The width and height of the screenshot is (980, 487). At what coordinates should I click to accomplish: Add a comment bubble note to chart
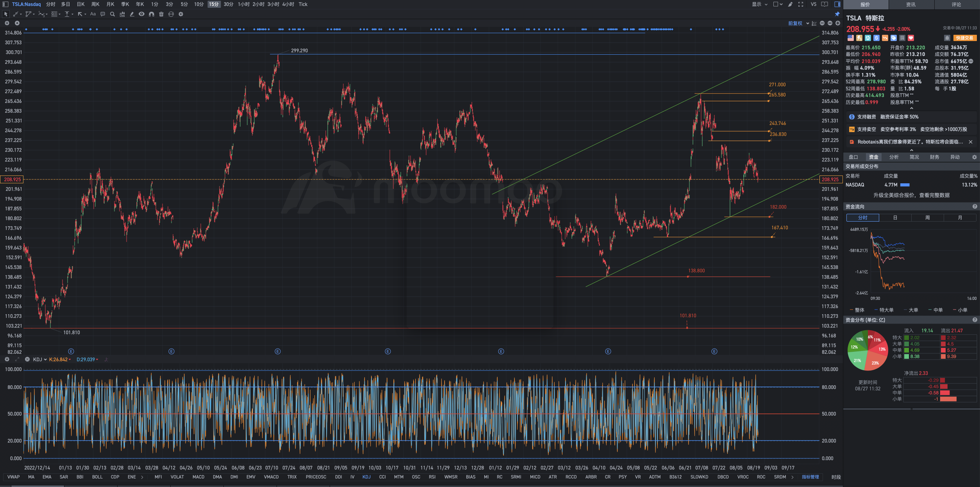click(x=103, y=14)
